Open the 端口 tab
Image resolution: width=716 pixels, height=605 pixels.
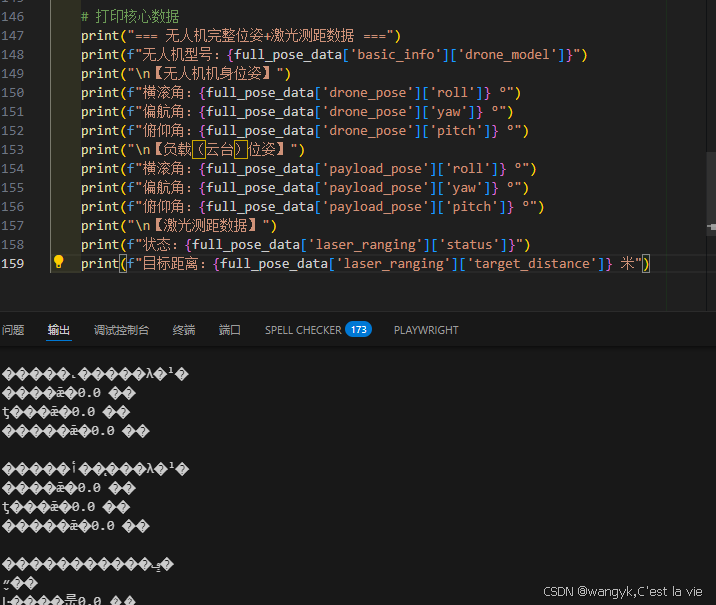click(230, 330)
